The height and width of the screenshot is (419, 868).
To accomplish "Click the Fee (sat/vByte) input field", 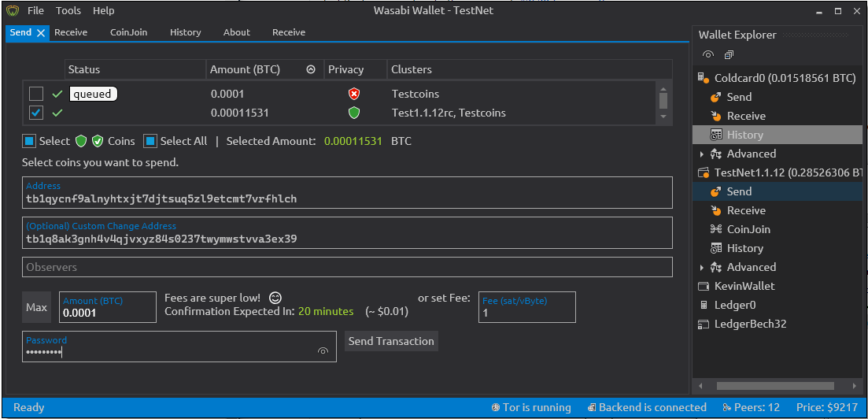I will pos(527,307).
